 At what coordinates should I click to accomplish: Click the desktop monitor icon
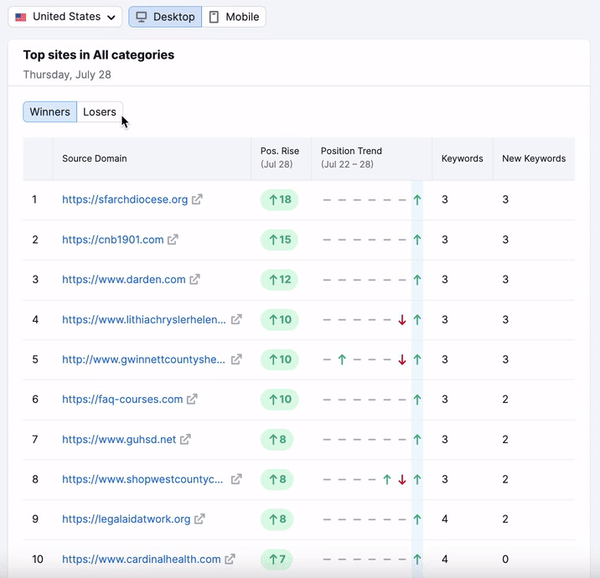tap(142, 17)
